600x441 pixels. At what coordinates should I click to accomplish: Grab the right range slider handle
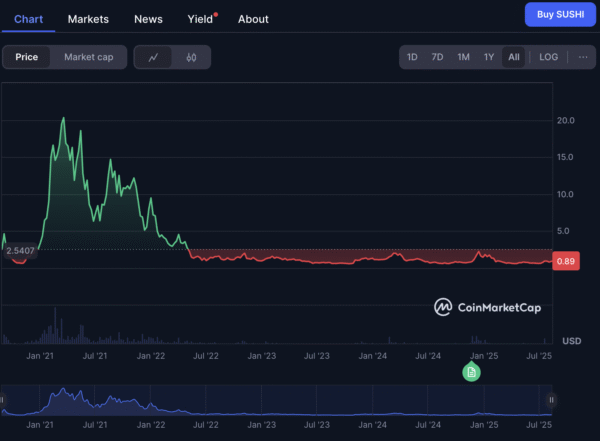(x=551, y=400)
